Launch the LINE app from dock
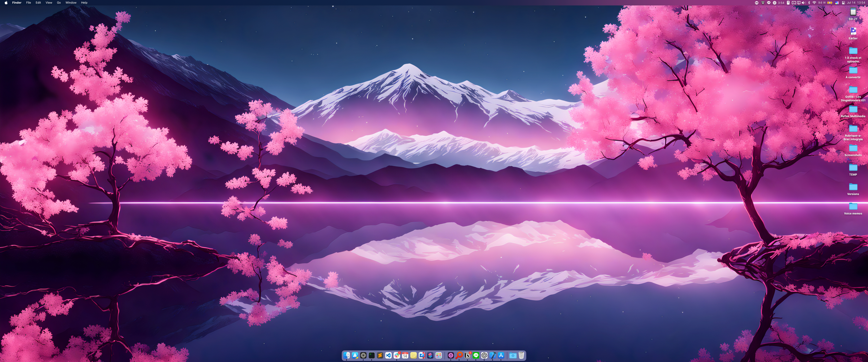Screen dimensions: 868x362 pos(476,355)
